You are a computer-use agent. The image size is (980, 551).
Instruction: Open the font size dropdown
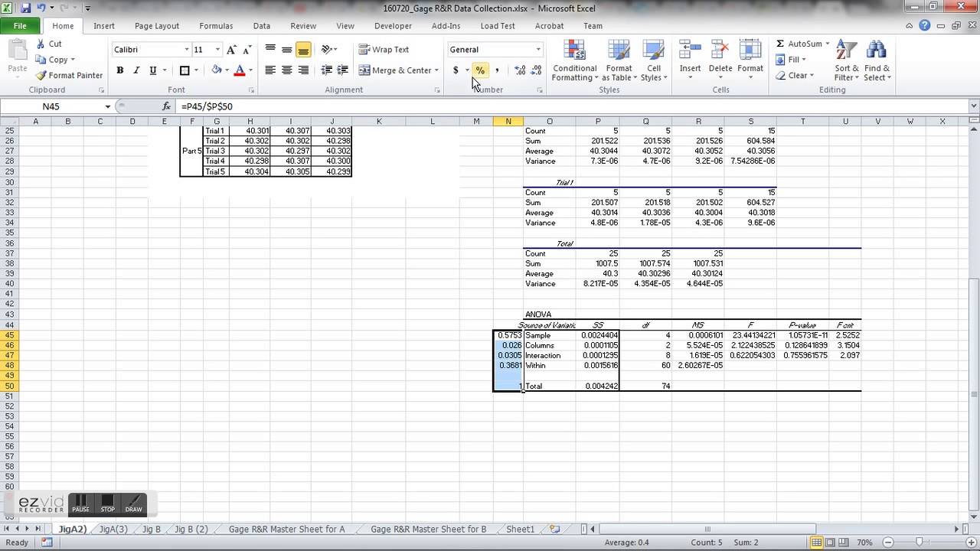[x=218, y=50]
